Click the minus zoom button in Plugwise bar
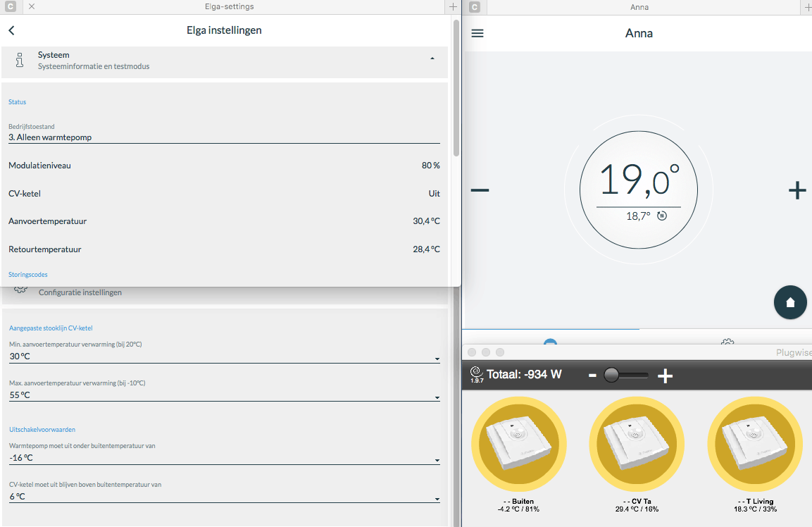 tap(592, 376)
